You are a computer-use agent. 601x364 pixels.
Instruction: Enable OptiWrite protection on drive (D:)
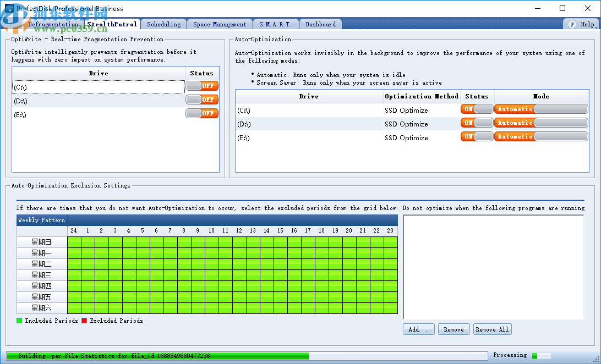click(x=201, y=100)
